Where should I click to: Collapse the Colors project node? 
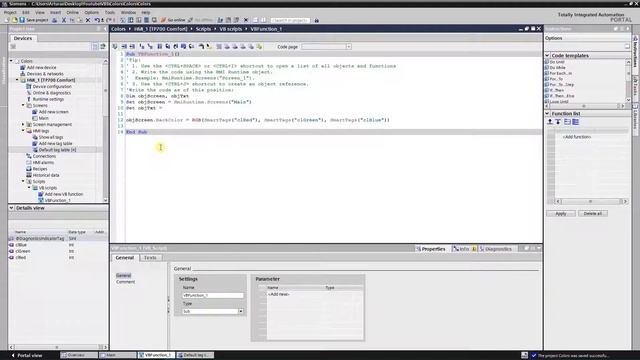[x=11, y=61]
